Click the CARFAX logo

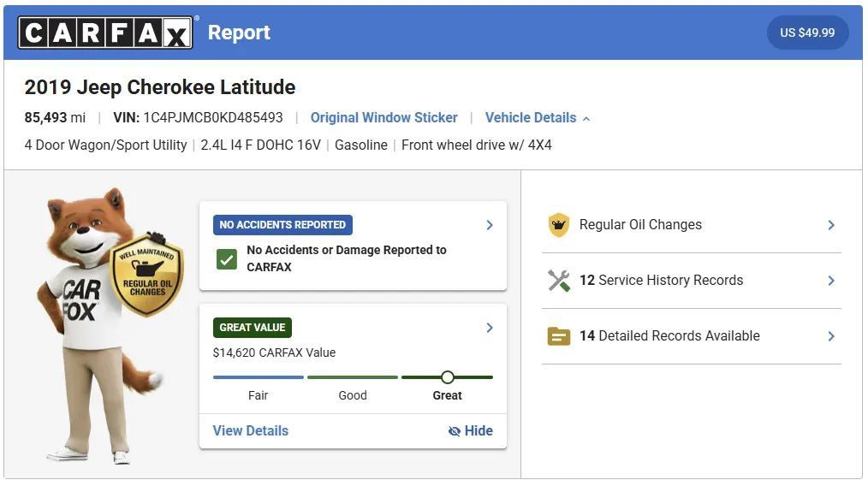(105, 33)
